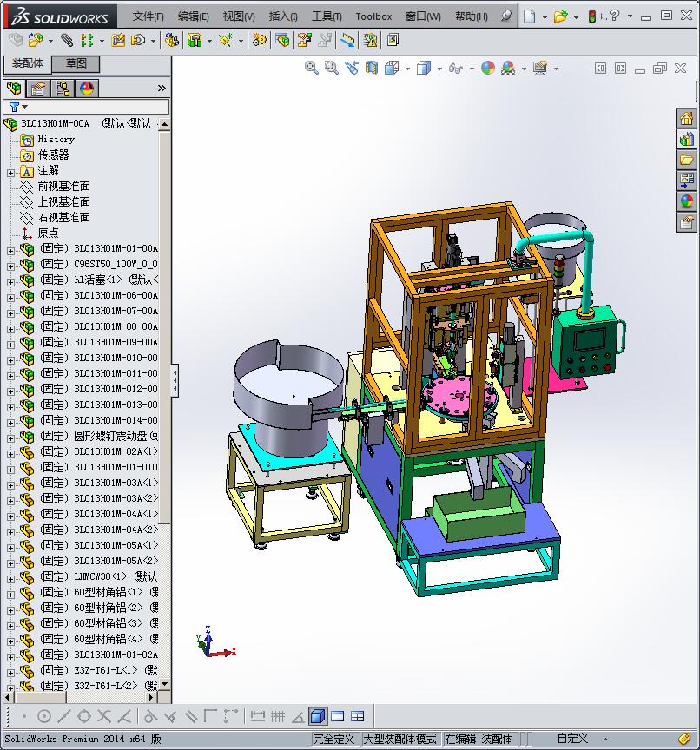Open the 插入(I) menu
This screenshot has height=750, width=700.
[x=283, y=16]
